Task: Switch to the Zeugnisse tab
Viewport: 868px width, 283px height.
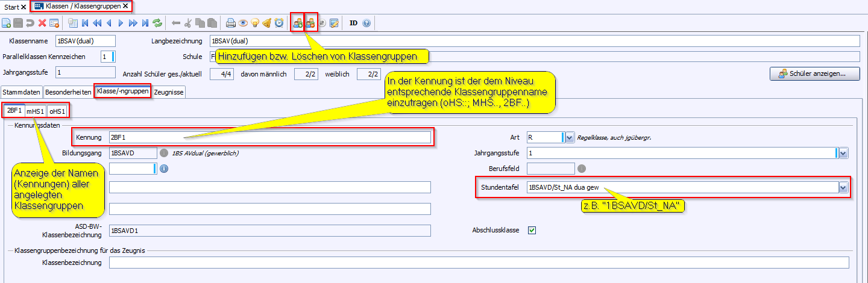Action: coord(169,92)
